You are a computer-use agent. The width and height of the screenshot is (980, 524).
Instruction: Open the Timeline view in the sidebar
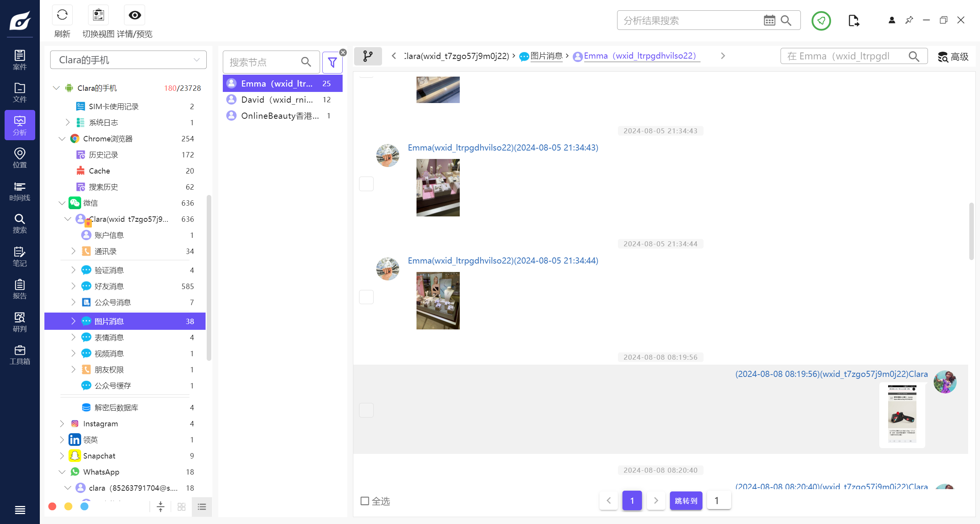pos(20,192)
